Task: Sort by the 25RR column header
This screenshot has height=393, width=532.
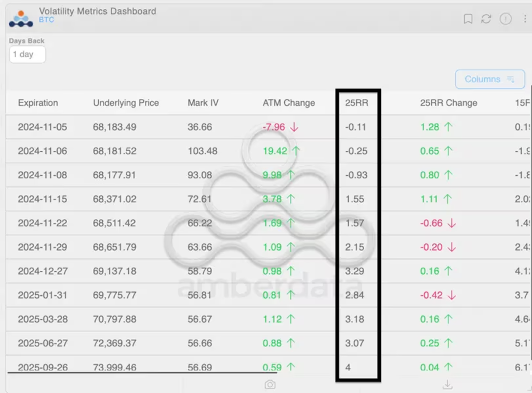Action: [356, 103]
